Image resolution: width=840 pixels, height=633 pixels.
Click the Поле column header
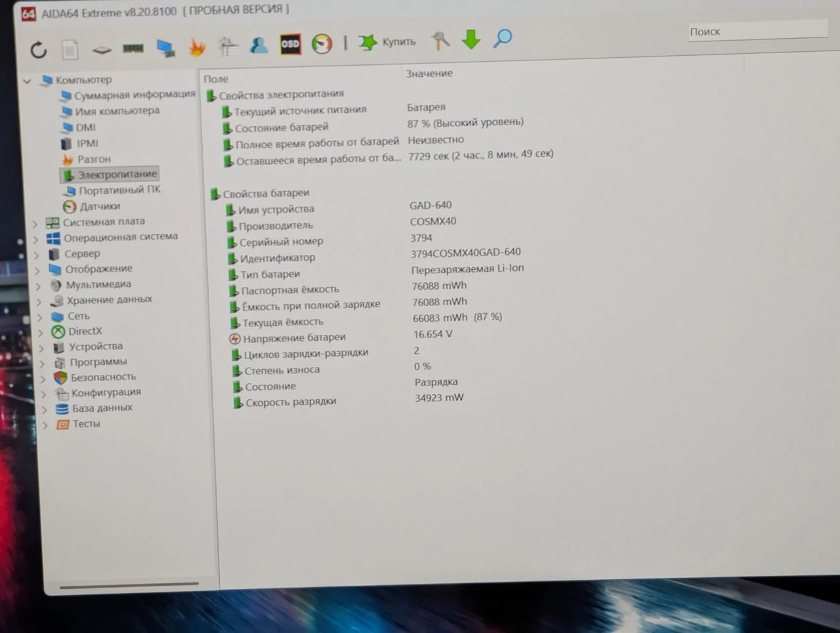coord(216,79)
